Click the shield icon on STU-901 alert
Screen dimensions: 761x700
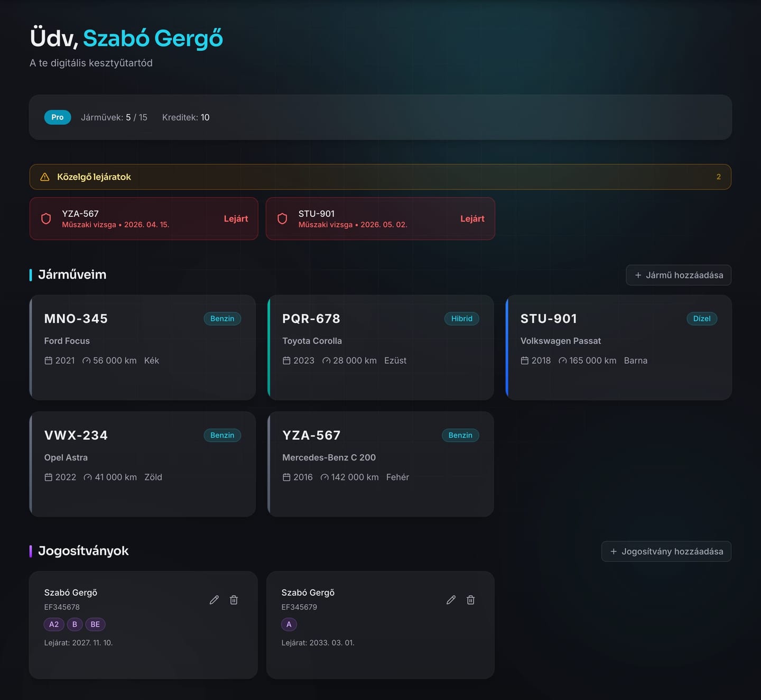[x=282, y=218]
